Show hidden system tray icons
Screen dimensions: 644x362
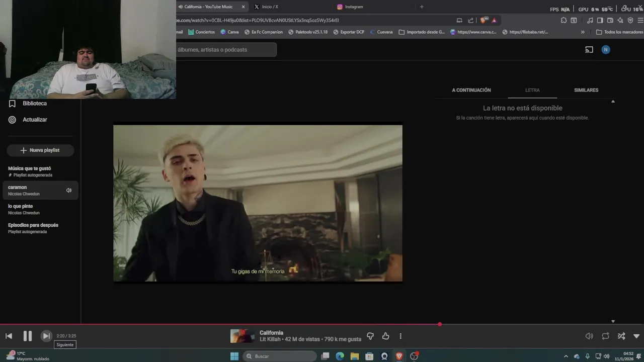click(x=566, y=356)
